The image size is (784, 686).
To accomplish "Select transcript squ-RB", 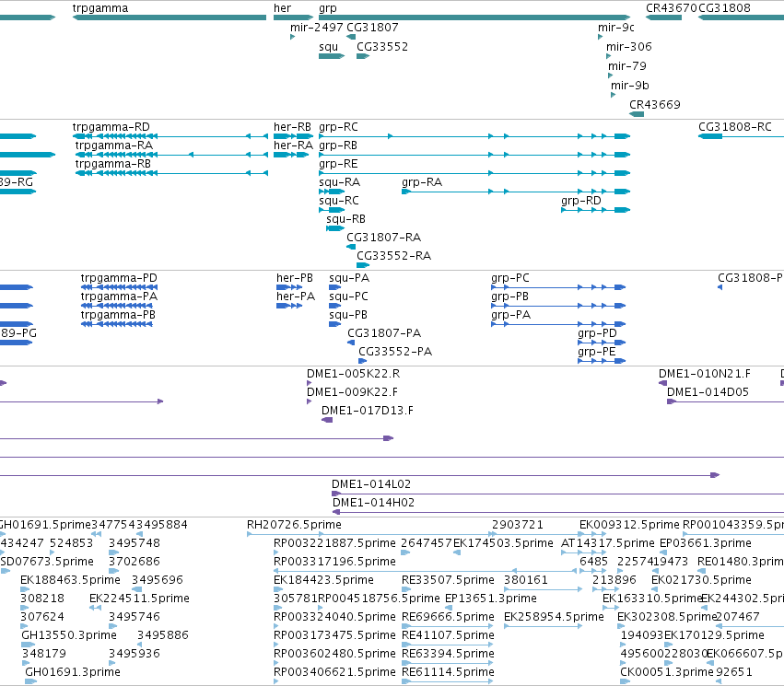I will [335, 228].
